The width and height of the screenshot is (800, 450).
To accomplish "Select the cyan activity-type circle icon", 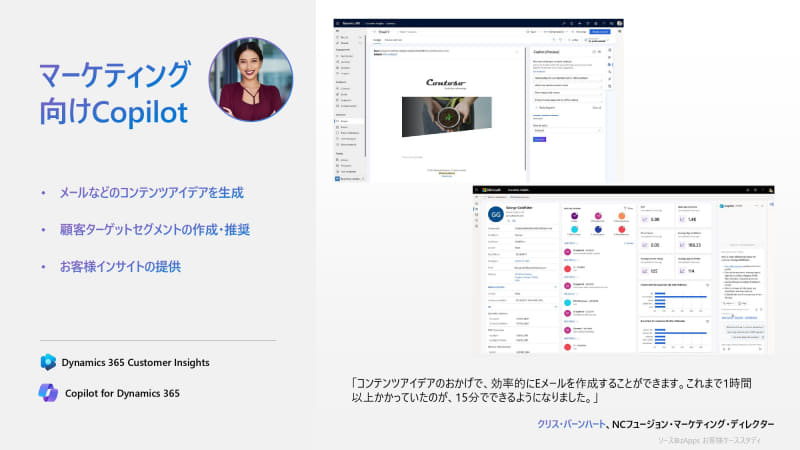I will tap(574, 230).
